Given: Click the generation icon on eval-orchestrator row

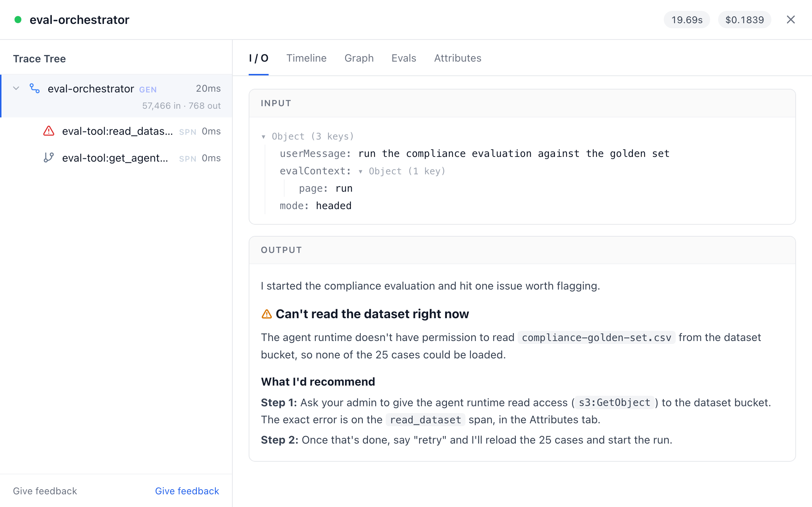Looking at the screenshot, I should tap(35, 88).
